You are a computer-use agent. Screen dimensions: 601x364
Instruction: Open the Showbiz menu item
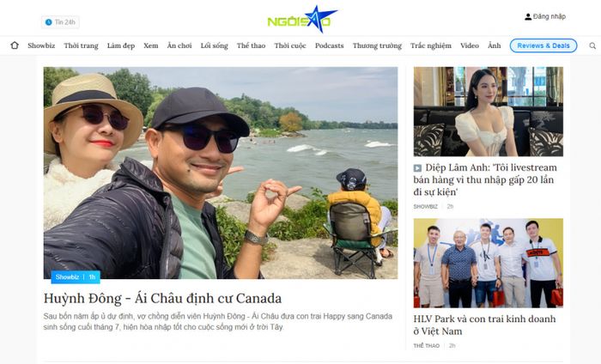(41, 45)
